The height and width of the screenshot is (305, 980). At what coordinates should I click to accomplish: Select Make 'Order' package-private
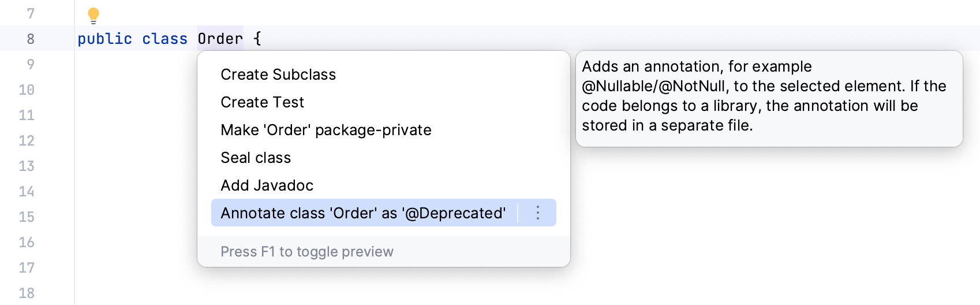(326, 130)
